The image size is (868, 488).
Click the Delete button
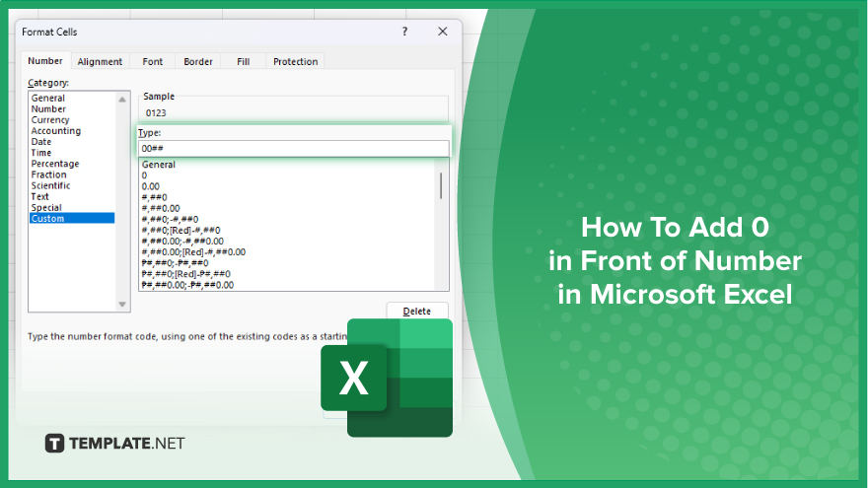click(417, 311)
